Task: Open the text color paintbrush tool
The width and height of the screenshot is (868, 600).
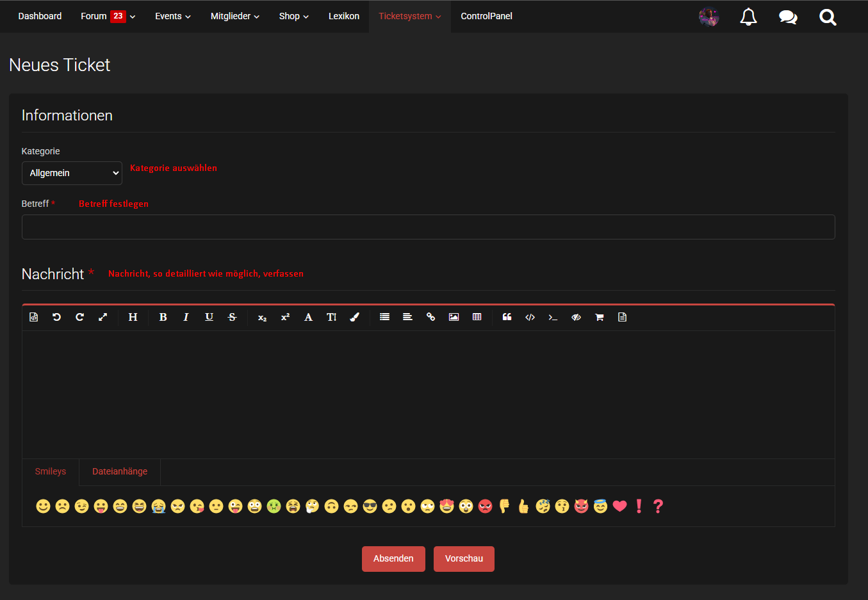Action: click(x=354, y=317)
